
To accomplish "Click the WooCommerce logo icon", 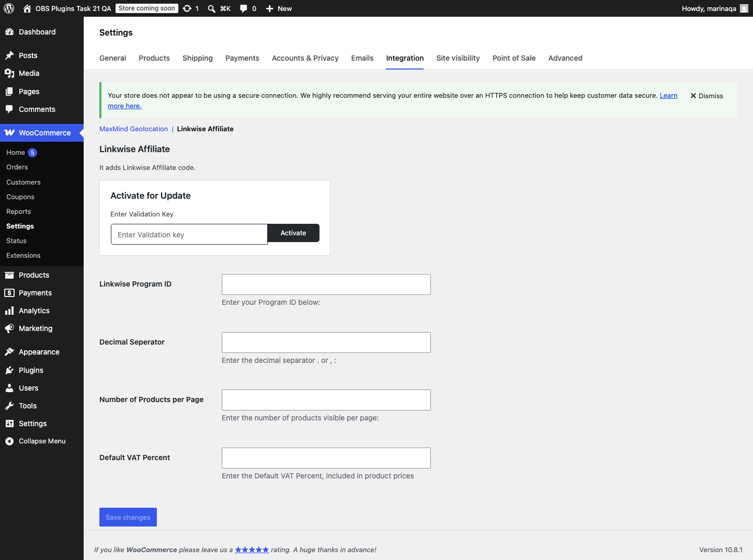I will (9, 133).
